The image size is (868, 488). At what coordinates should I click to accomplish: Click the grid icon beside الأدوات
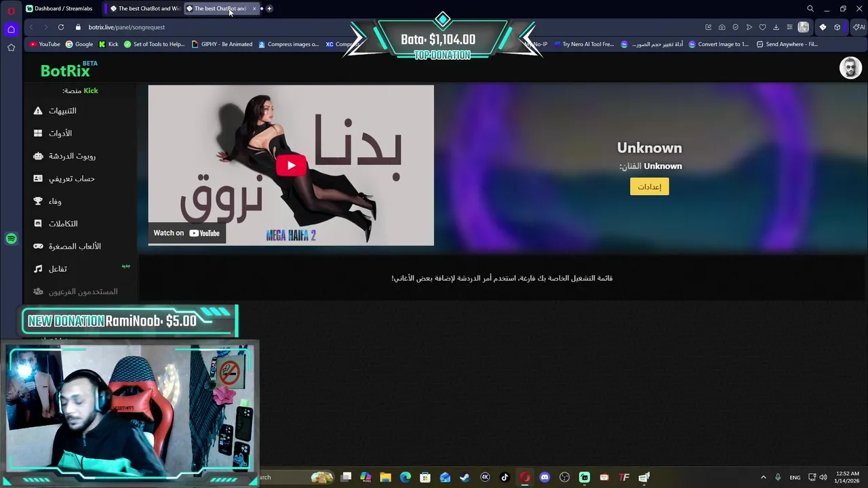click(38, 134)
